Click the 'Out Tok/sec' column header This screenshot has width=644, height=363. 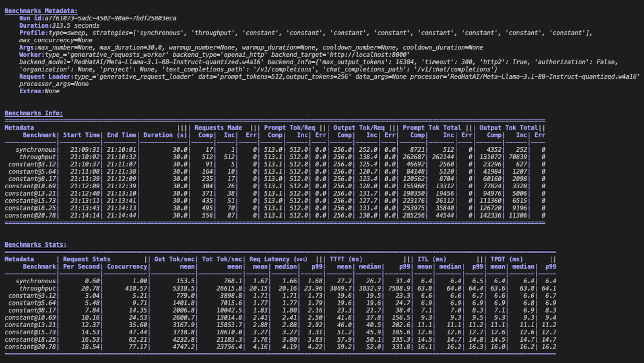pyautogui.click(x=174, y=259)
